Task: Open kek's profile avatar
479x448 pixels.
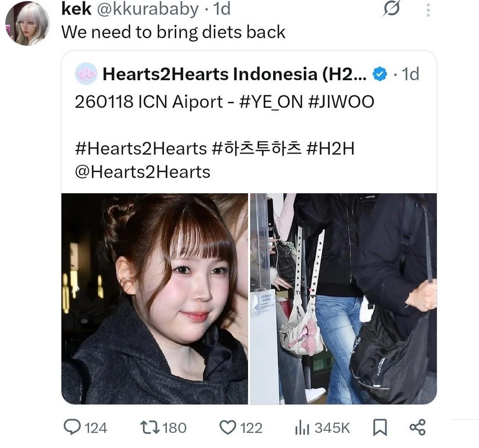Action: [x=28, y=23]
